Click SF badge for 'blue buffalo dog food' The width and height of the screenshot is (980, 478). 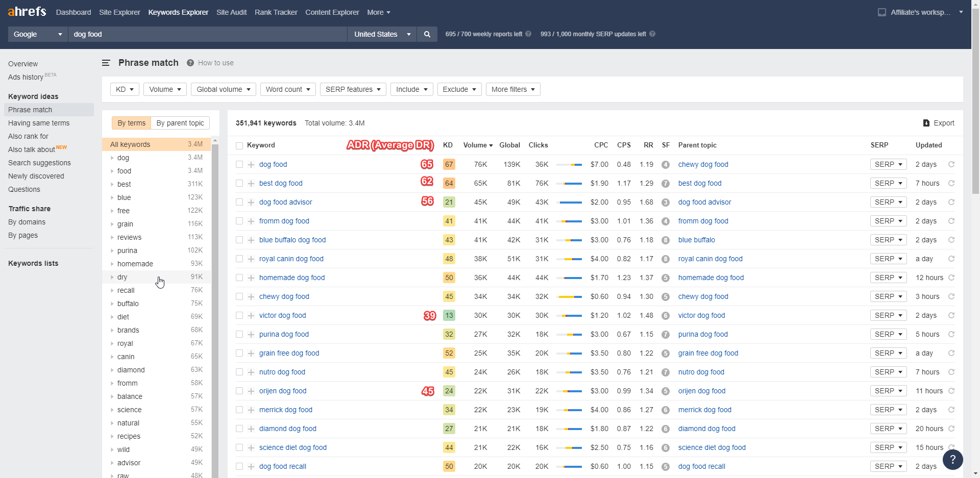[666, 240]
